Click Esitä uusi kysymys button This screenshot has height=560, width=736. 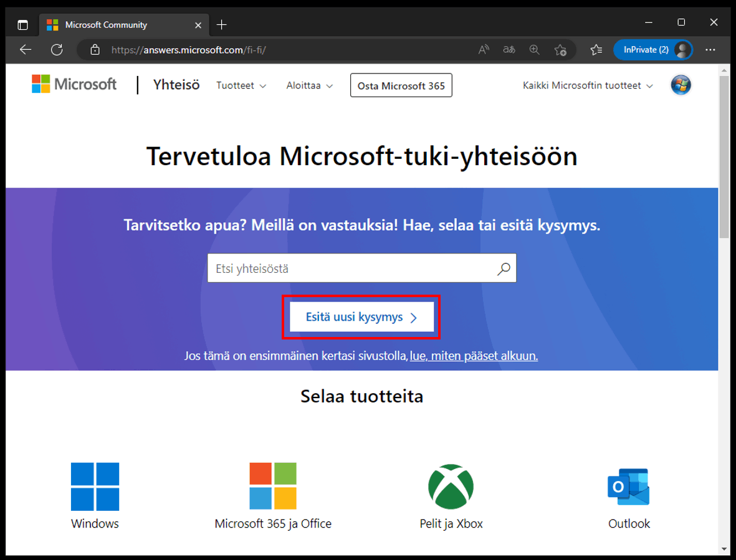(x=361, y=317)
